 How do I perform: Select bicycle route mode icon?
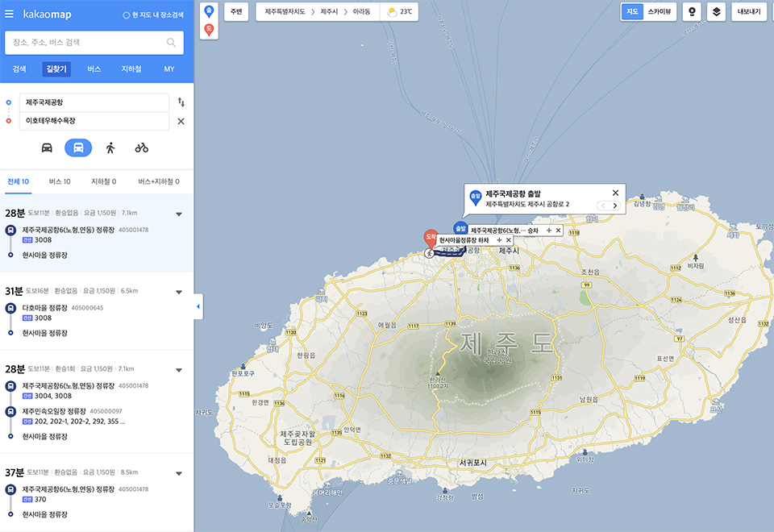(x=142, y=148)
